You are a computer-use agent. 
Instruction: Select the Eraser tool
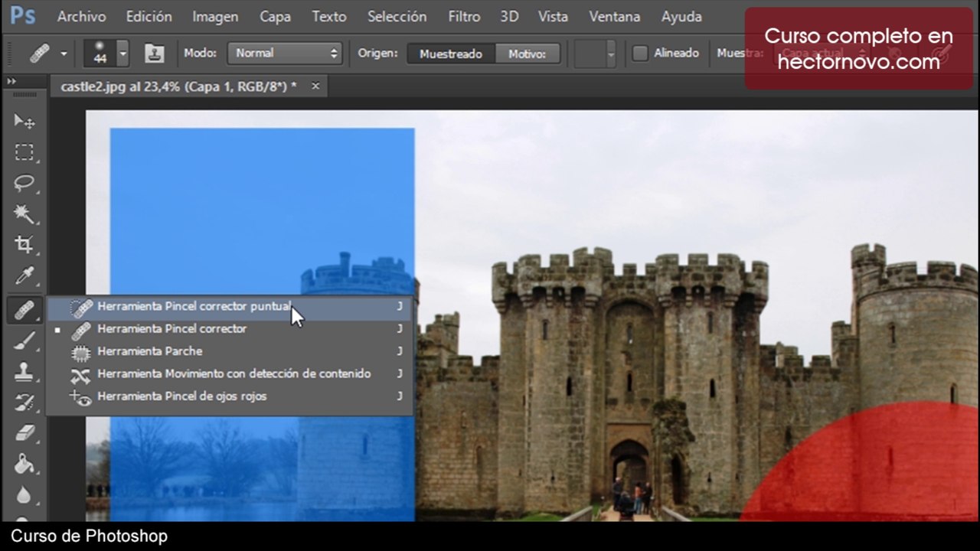pos(24,433)
